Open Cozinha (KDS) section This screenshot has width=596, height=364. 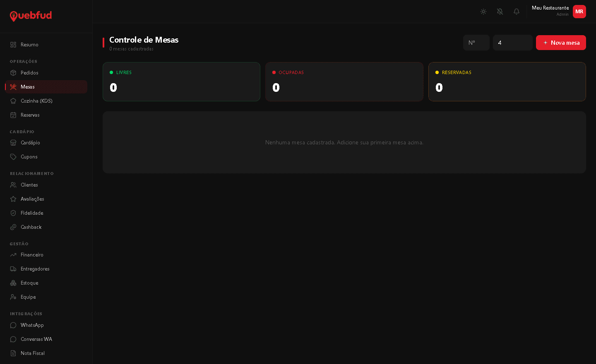pos(46,101)
